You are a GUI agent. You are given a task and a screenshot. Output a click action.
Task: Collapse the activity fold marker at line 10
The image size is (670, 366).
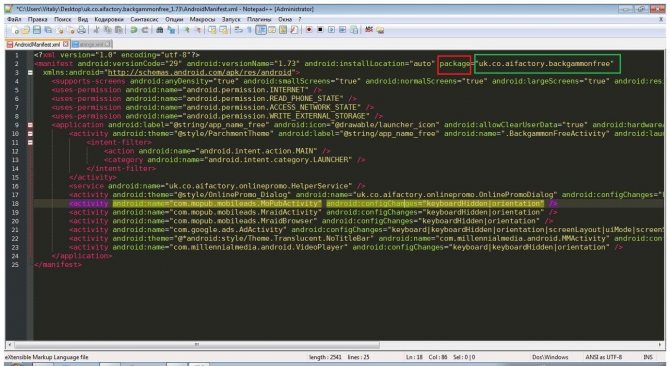pyautogui.click(x=30, y=134)
